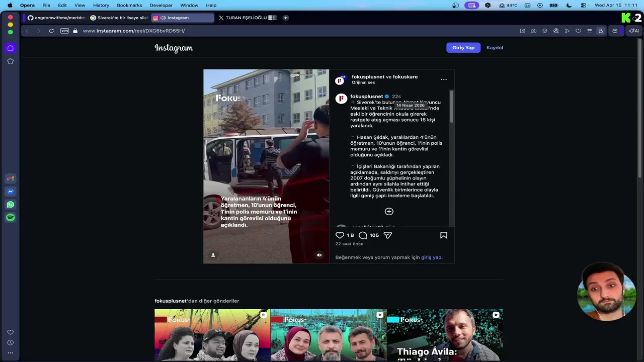Play the reel video with the police van
This screenshot has width=644, height=362.
tap(266, 166)
